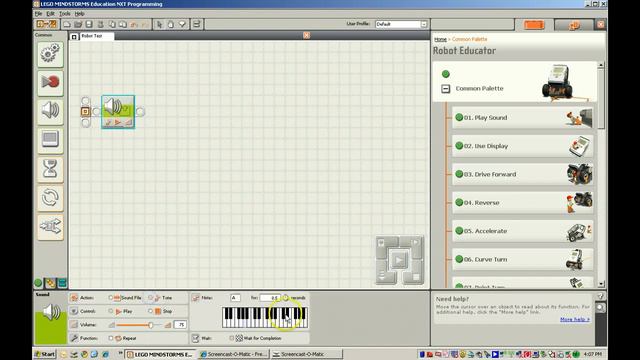Select the Sound File action radio button
The height and width of the screenshot is (360, 640).
tap(111, 298)
